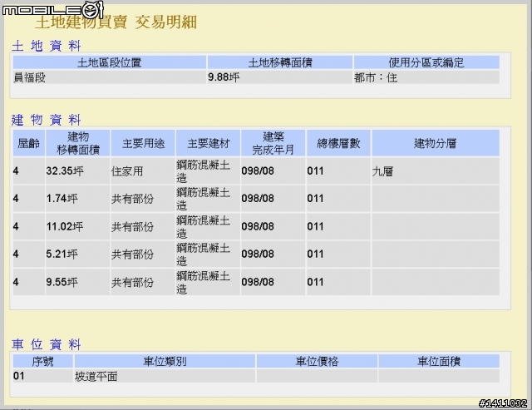Select the 土地區段位置 column header
Image resolution: width=532 pixels, height=410 pixels.
coord(109,62)
